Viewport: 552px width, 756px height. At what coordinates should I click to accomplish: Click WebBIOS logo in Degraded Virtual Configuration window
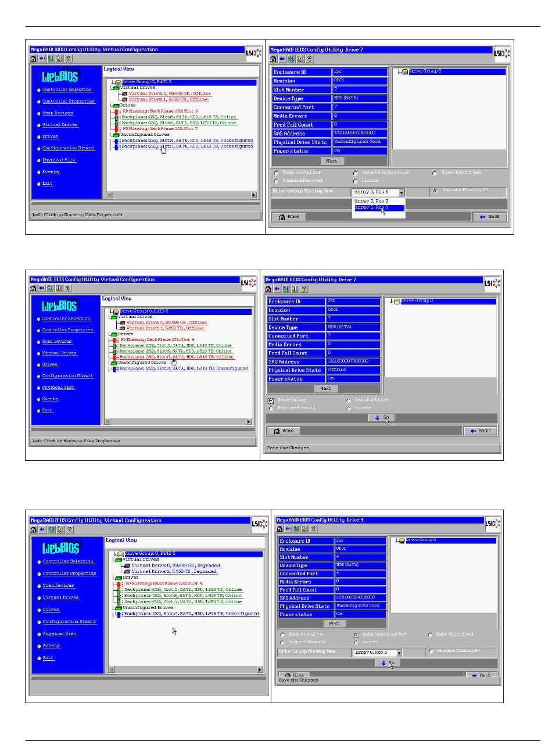click(60, 547)
